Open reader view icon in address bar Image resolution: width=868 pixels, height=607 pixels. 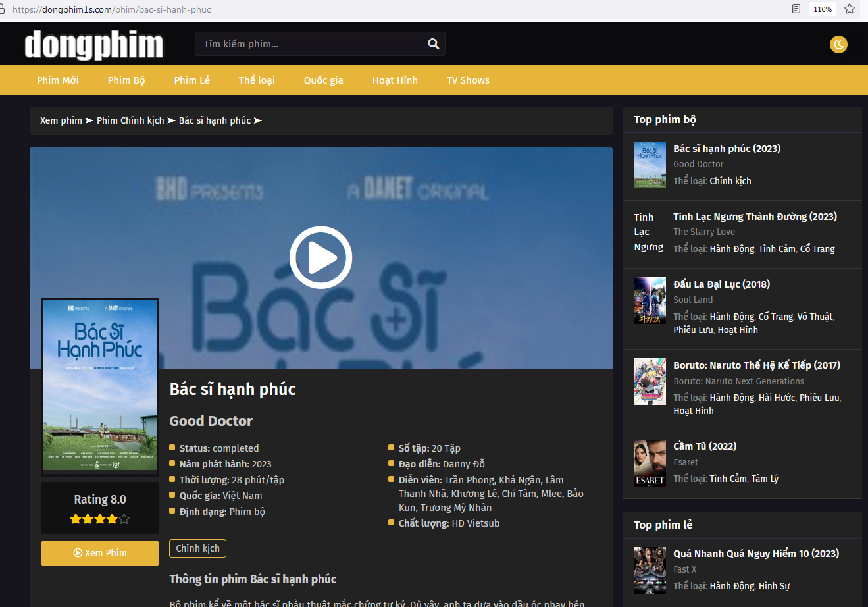[x=796, y=9]
